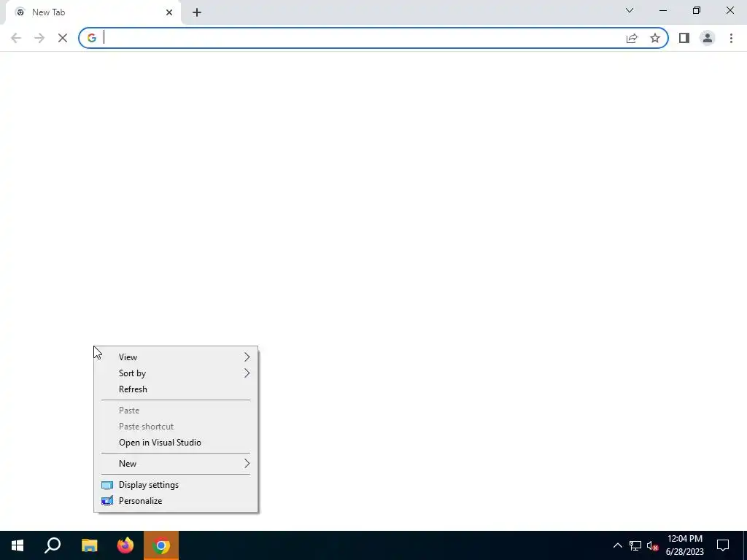Screen dimensions: 747x560
Task: Restore down the Chrome window
Action: 697,10
